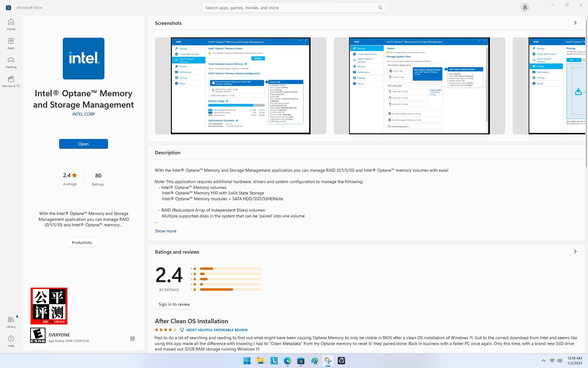Image resolution: width=588 pixels, height=368 pixels.
Task: Expand the Screenshots section chevron
Action: (575, 23)
